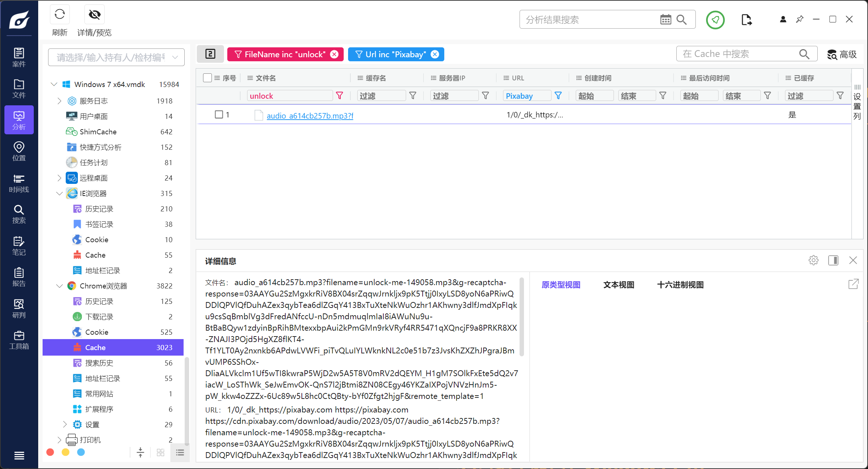The width and height of the screenshot is (868, 469).
Task: Click the Refresh (刷新) icon
Action: click(59, 15)
